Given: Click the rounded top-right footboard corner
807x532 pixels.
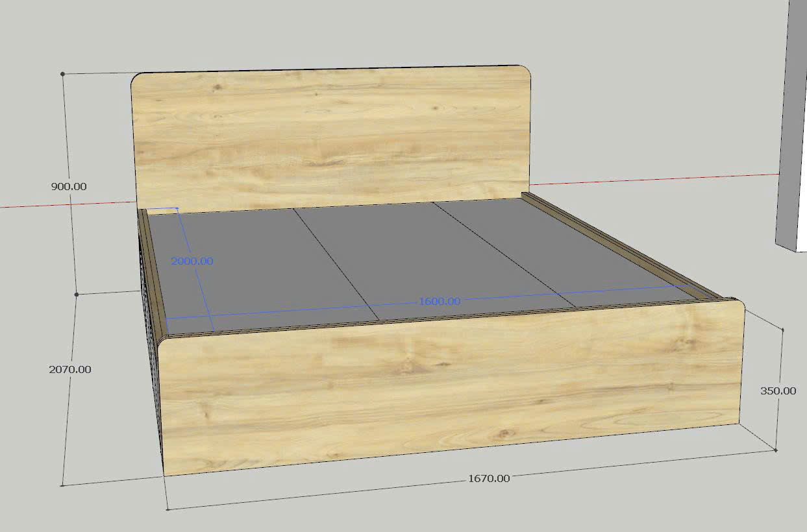Looking at the screenshot, I should [x=739, y=303].
